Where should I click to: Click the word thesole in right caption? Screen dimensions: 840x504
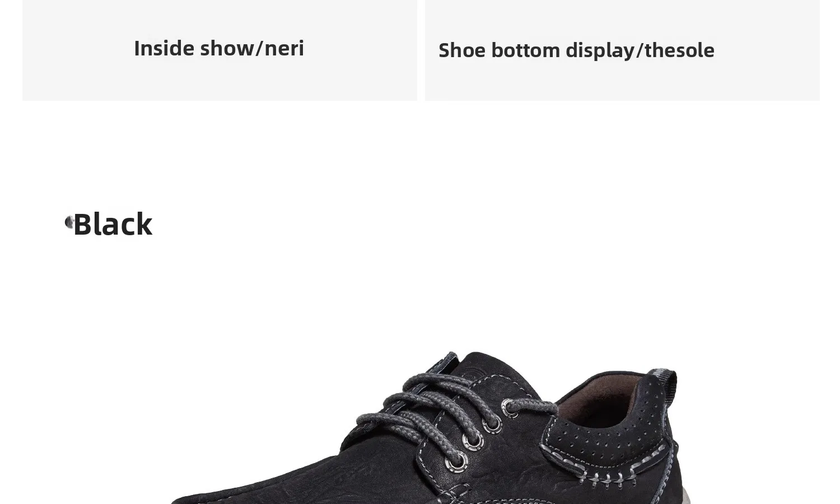(679, 50)
